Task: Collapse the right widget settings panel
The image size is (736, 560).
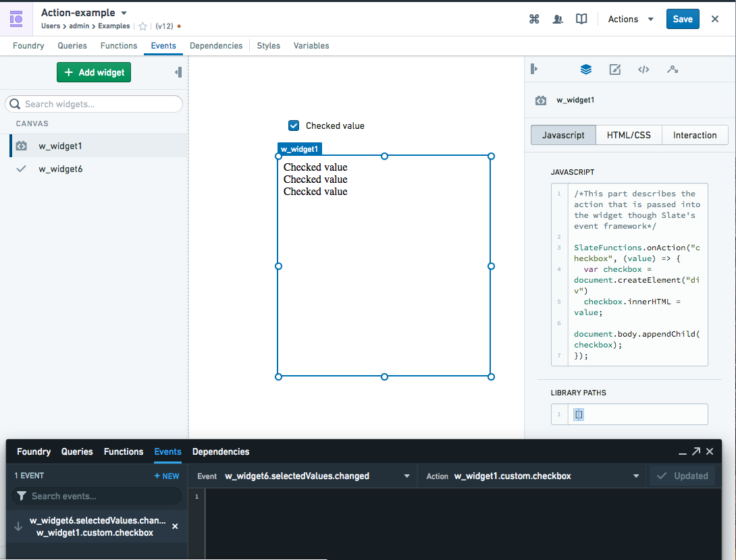Action: (x=533, y=69)
